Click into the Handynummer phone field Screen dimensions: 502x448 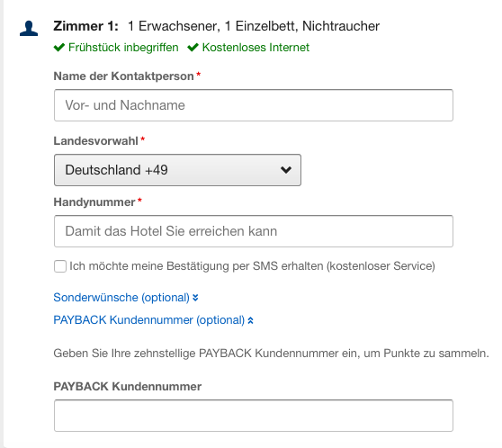point(254,231)
